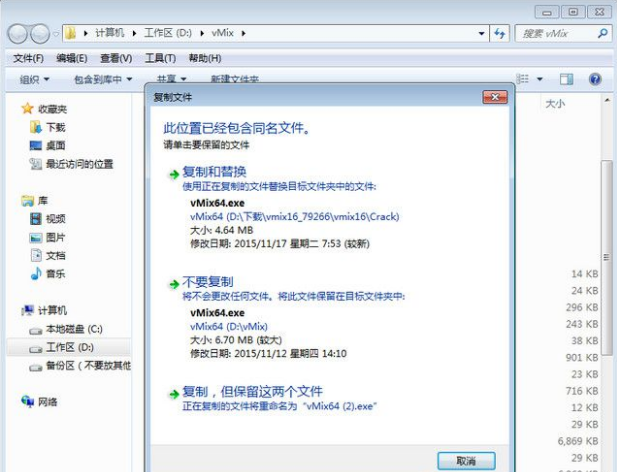The image size is (617, 472).
Task: Open the 备份区 drive in sidebar
Action: (88, 366)
